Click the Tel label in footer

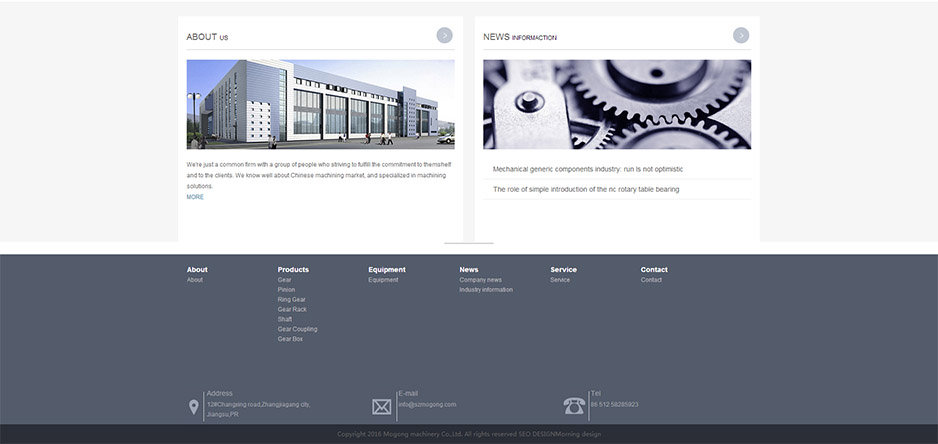(595, 394)
